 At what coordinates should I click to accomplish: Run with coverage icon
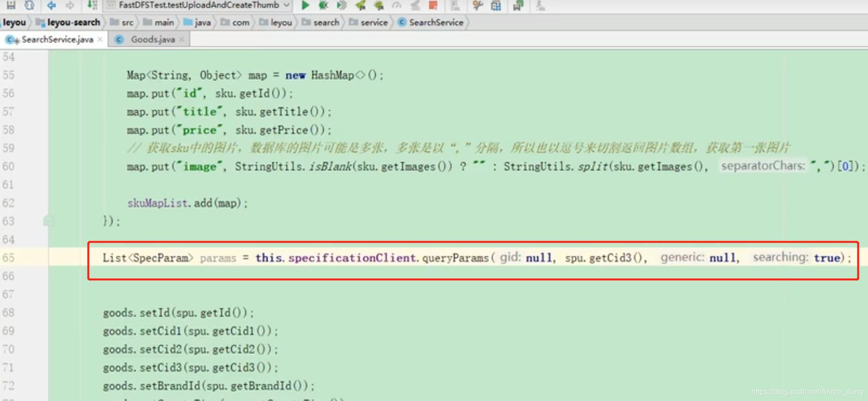coord(342,5)
